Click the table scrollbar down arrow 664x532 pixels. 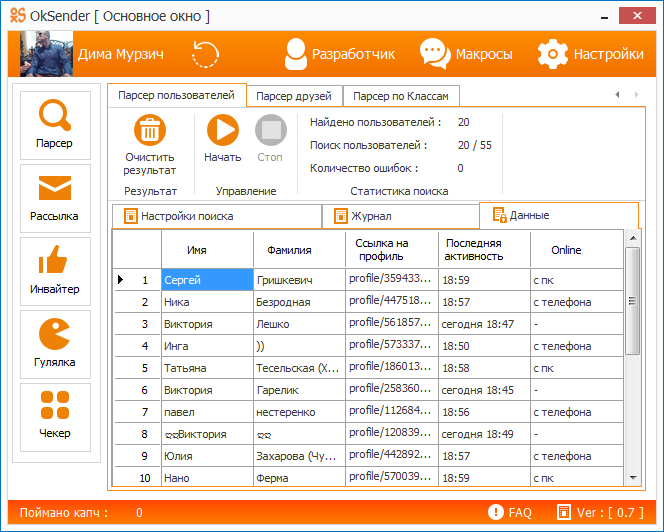click(633, 478)
